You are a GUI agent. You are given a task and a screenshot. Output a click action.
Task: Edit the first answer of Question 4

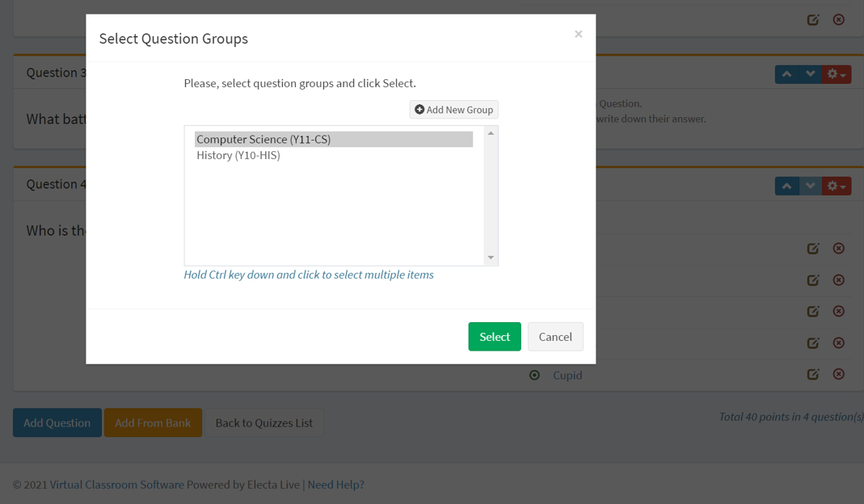pyautogui.click(x=813, y=249)
